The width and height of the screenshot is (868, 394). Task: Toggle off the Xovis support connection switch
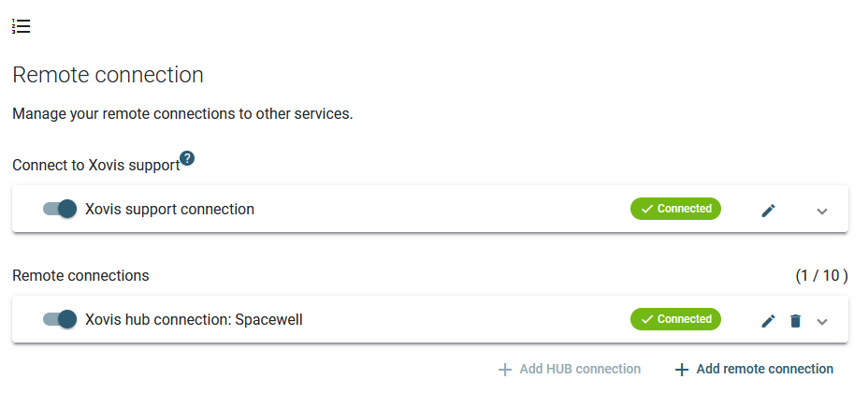(60, 209)
